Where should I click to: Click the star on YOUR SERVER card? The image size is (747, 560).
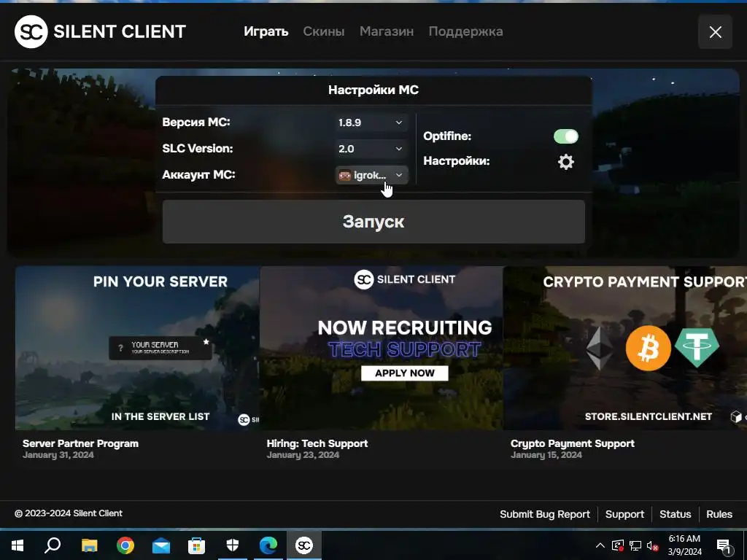206,341
